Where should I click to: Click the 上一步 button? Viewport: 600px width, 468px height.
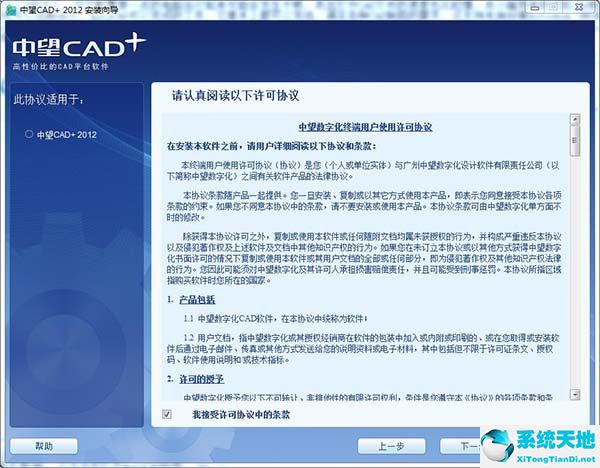(x=391, y=446)
